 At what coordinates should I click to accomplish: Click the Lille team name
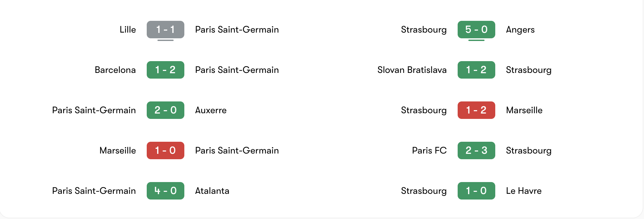point(128,30)
